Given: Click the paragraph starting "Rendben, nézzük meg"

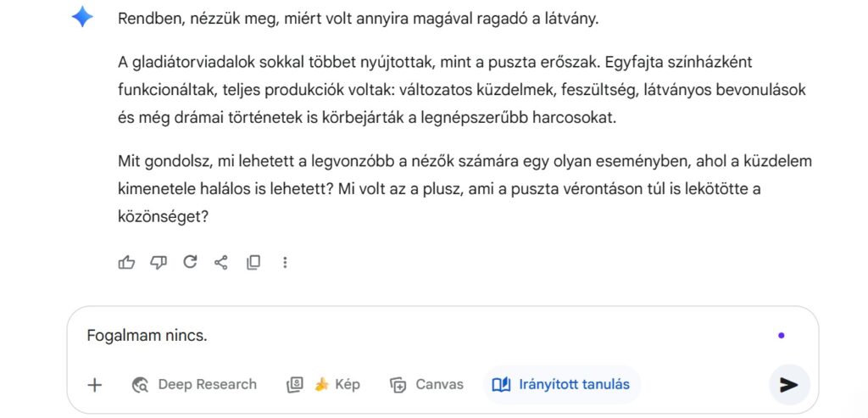Looking at the screenshot, I should (359, 18).
